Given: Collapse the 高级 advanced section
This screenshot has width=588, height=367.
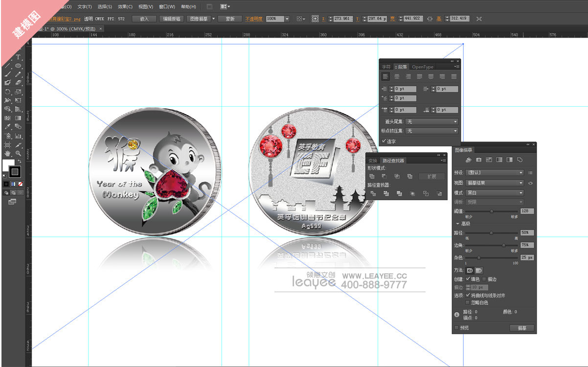Looking at the screenshot, I should point(458,224).
